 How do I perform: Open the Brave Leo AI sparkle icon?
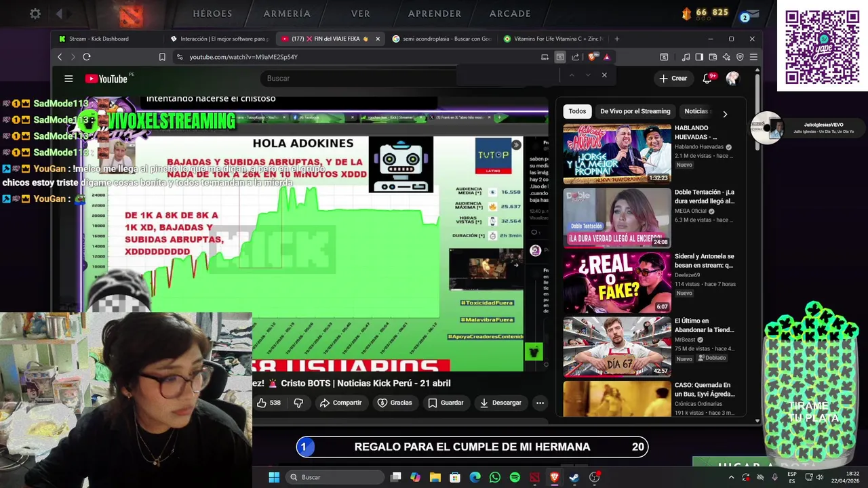tap(726, 57)
